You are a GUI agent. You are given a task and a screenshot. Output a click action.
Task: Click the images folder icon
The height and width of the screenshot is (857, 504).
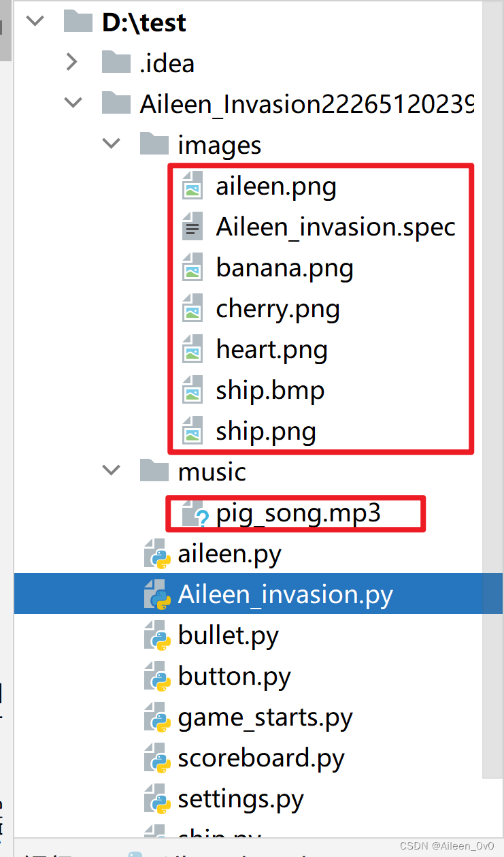tap(154, 145)
